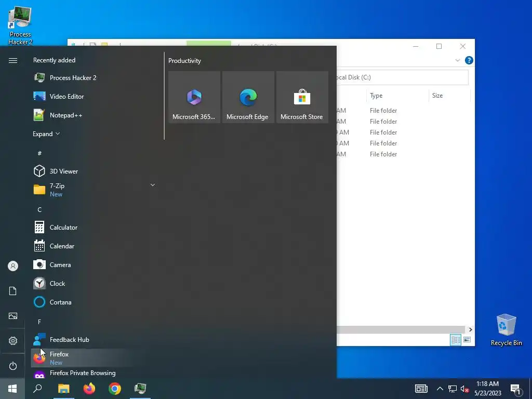
Task: Select Process Hacker 2 desktop shortcut
Action: [x=20, y=26]
